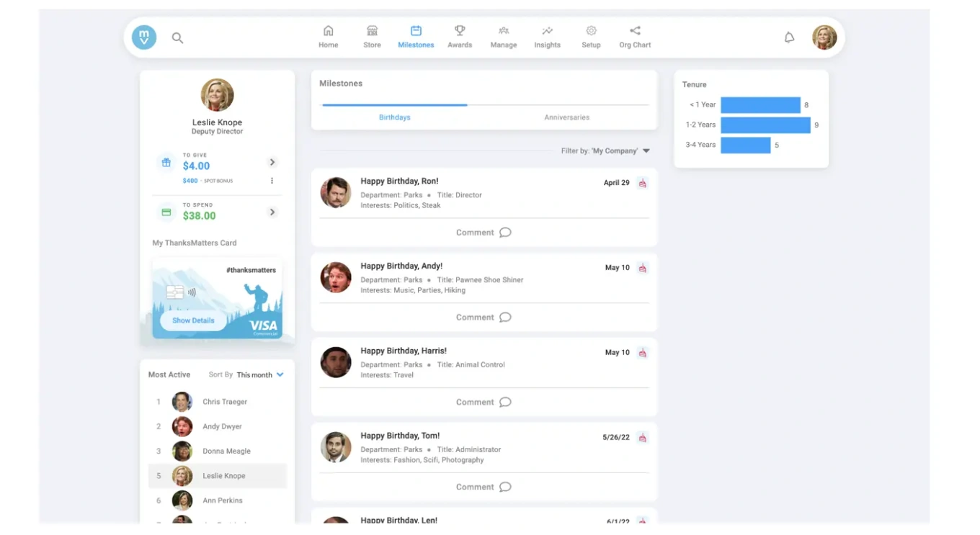Open the notifications bell
This screenshot has width=980, height=535.
[789, 37]
